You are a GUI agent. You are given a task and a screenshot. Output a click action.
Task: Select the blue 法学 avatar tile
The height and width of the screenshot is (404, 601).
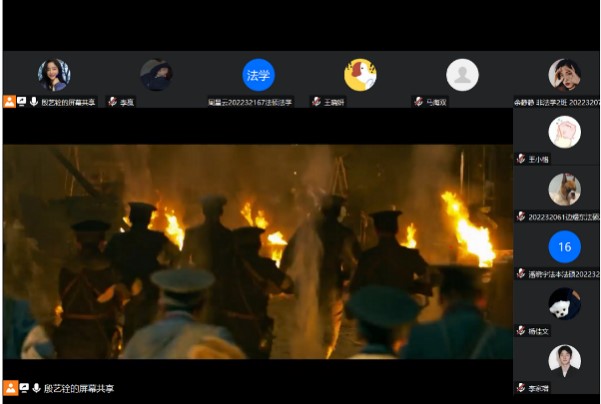[258, 75]
